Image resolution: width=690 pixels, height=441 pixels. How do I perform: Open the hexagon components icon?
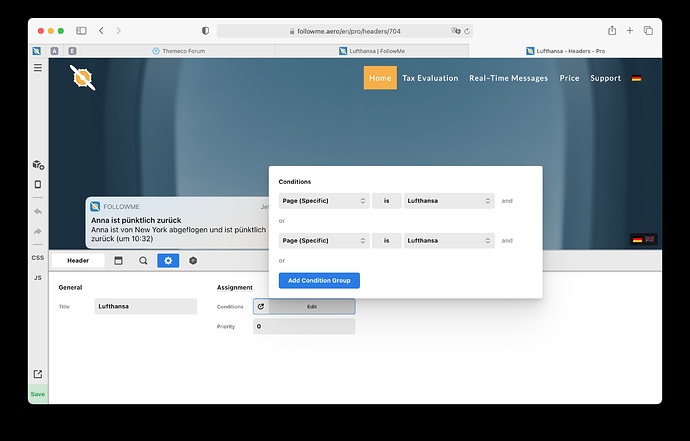(193, 261)
